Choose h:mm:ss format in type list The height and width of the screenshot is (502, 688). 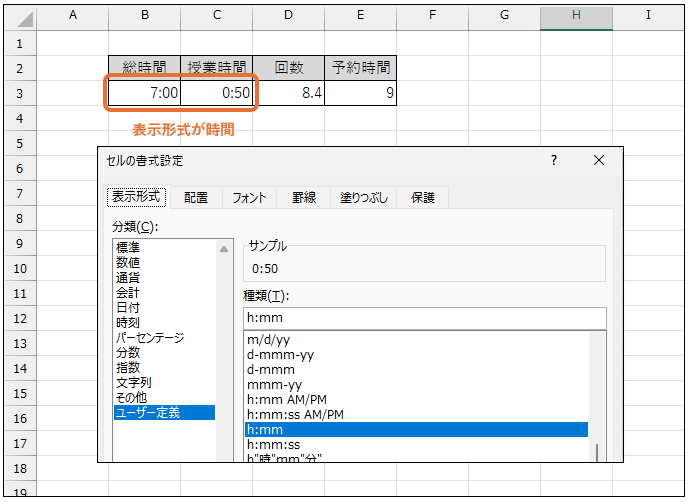pyautogui.click(x=273, y=444)
